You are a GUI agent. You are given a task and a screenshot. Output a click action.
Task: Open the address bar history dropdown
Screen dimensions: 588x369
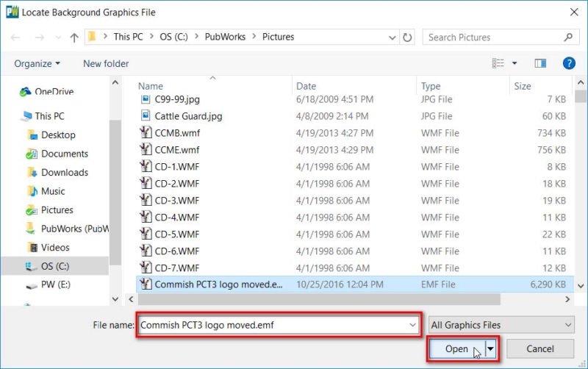pyautogui.click(x=390, y=37)
